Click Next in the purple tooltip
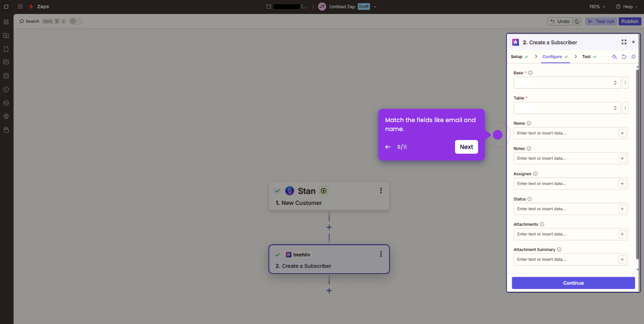Screen dimensions: 644x324 [466, 147]
